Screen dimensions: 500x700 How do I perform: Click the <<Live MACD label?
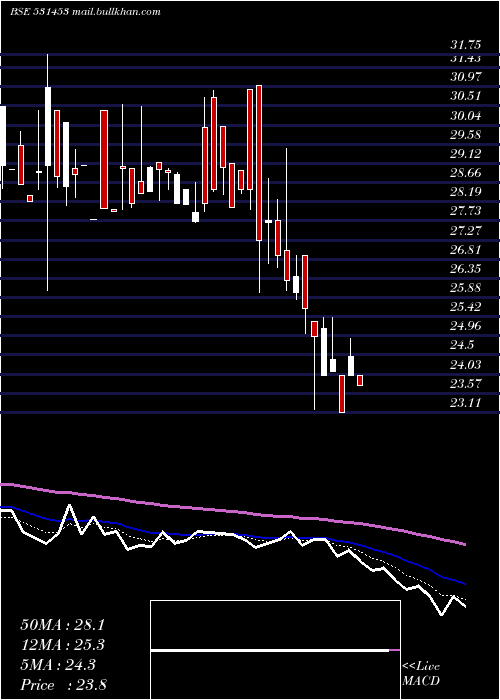tap(421, 674)
